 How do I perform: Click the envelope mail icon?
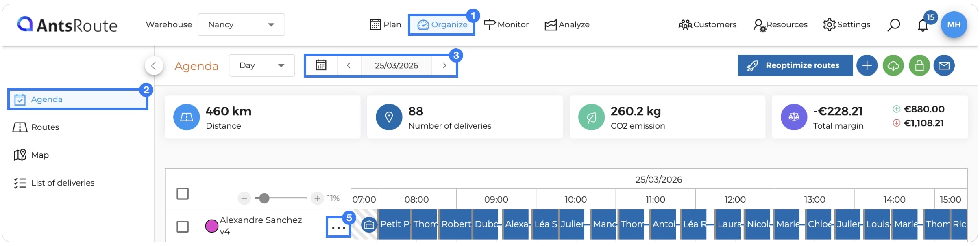pyautogui.click(x=944, y=65)
